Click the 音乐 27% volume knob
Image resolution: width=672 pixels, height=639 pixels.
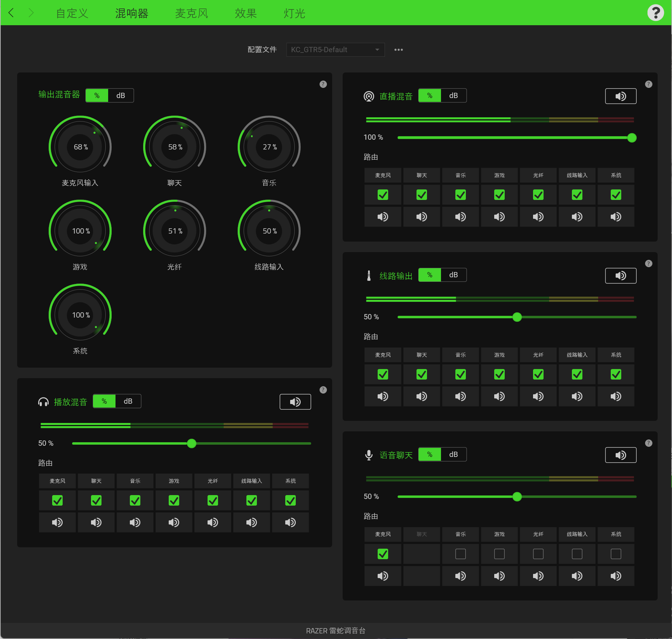click(269, 147)
